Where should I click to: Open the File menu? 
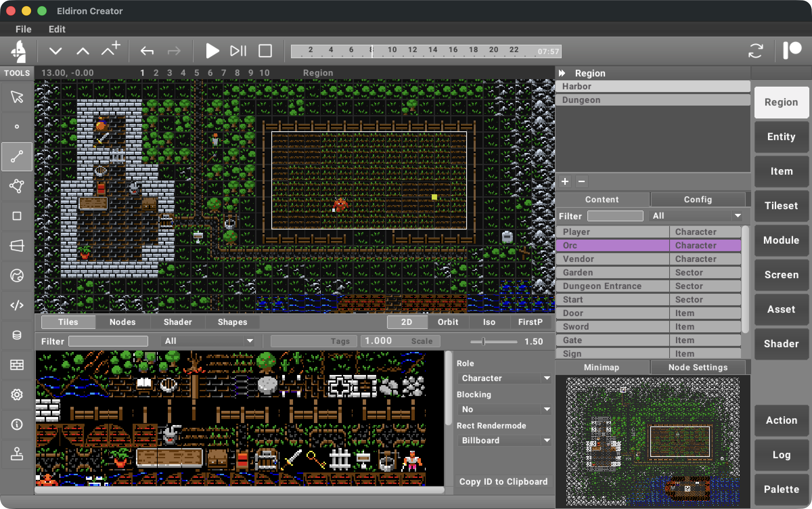(23, 29)
